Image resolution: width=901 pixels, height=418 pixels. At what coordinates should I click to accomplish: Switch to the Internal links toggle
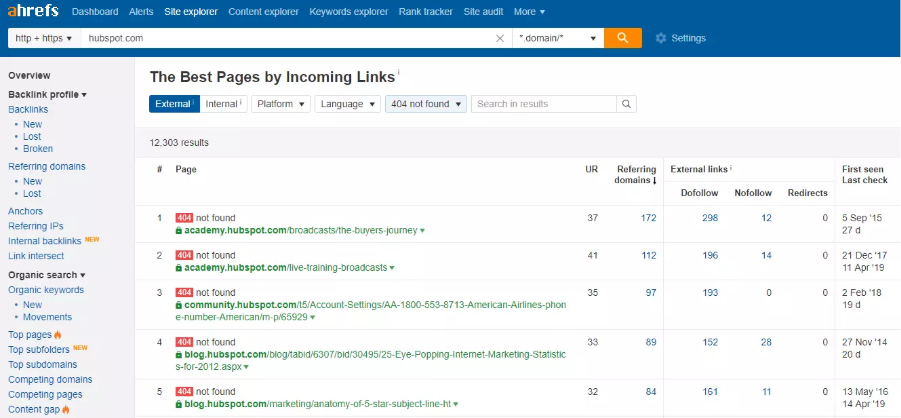coord(223,104)
